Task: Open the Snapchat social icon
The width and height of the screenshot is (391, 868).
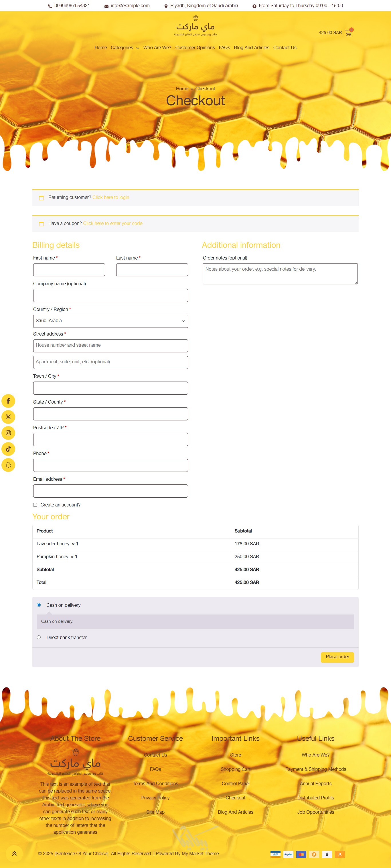Action: (8, 465)
